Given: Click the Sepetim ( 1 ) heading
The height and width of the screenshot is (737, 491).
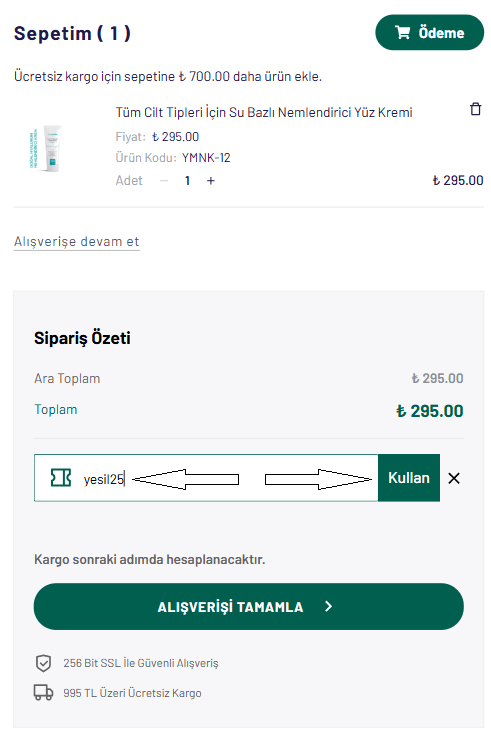Looking at the screenshot, I should coord(72,33).
